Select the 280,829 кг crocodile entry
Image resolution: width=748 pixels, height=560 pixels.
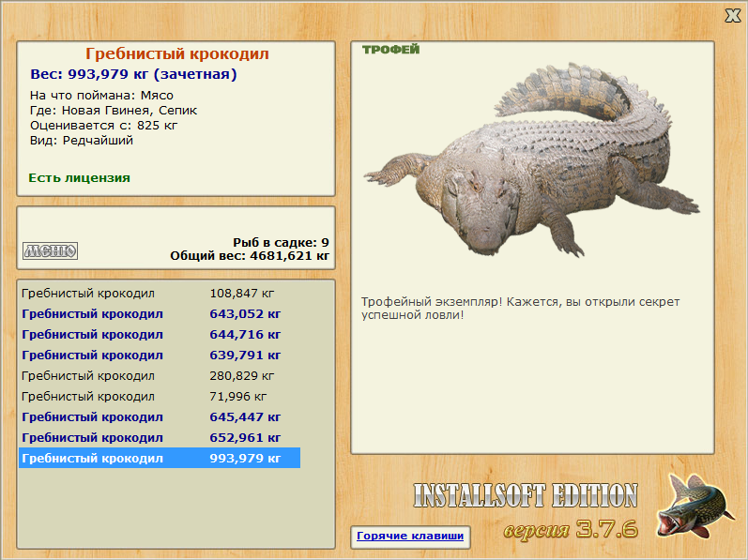tap(160, 375)
